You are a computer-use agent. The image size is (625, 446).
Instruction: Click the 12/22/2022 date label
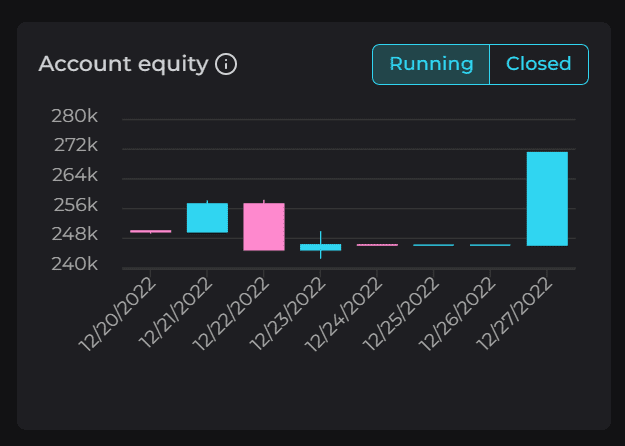point(231,314)
